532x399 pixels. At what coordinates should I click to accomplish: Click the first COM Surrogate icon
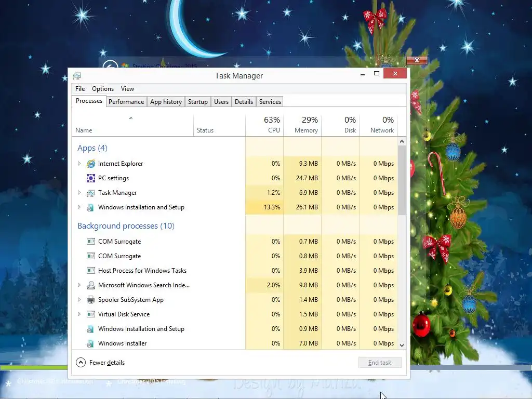90,242
